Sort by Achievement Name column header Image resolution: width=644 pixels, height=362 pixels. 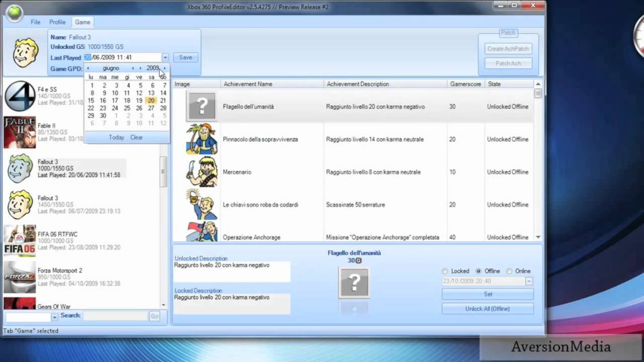(x=272, y=84)
